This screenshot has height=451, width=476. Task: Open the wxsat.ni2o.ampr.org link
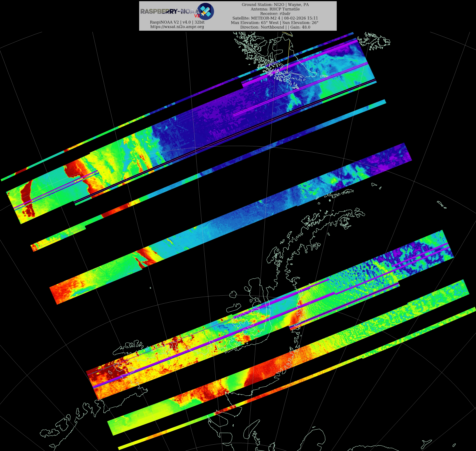tap(177, 27)
